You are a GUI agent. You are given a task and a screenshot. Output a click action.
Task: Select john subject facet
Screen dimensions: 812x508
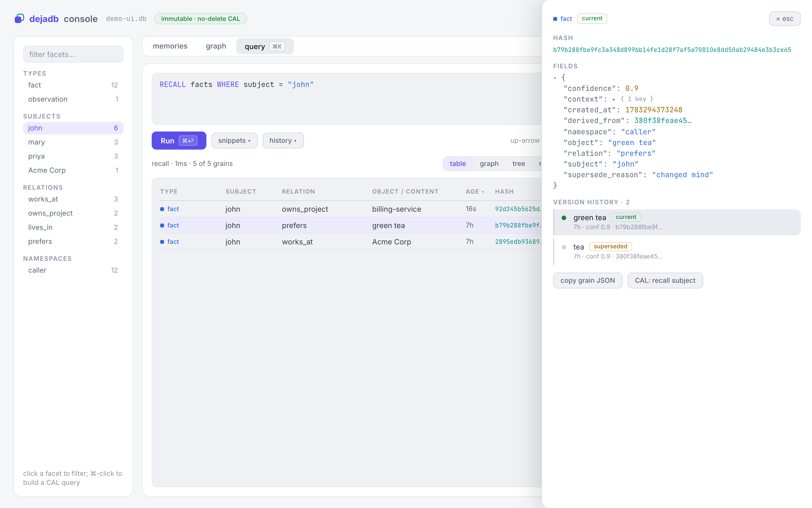(x=73, y=128)
